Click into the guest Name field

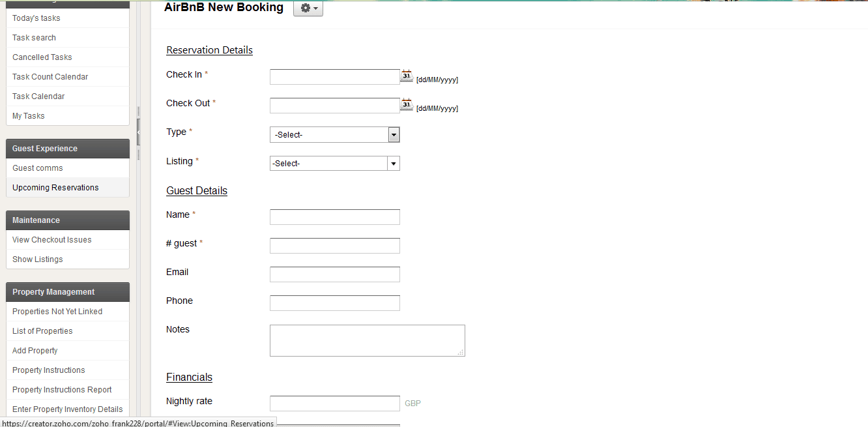click(335, 217)
